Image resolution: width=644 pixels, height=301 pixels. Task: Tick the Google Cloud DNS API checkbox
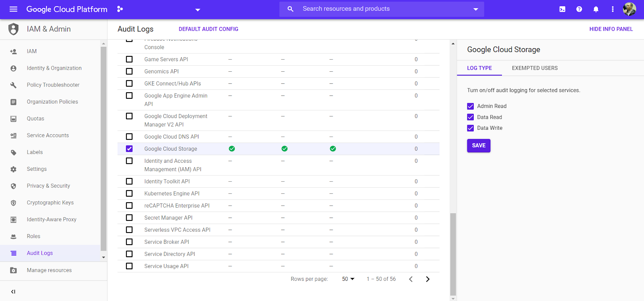(129, 137)
